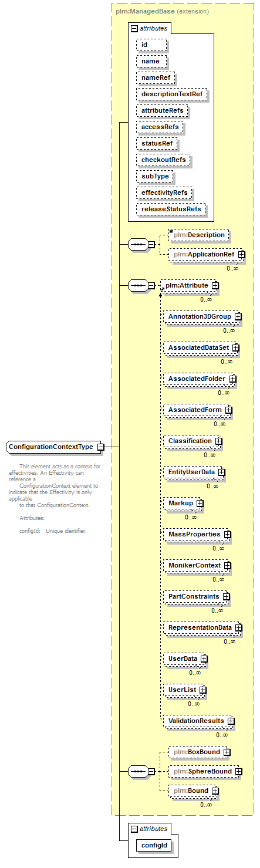Open the plm:Description element
The width and height of the screenshot is (260, 868).
coord(199,235)
